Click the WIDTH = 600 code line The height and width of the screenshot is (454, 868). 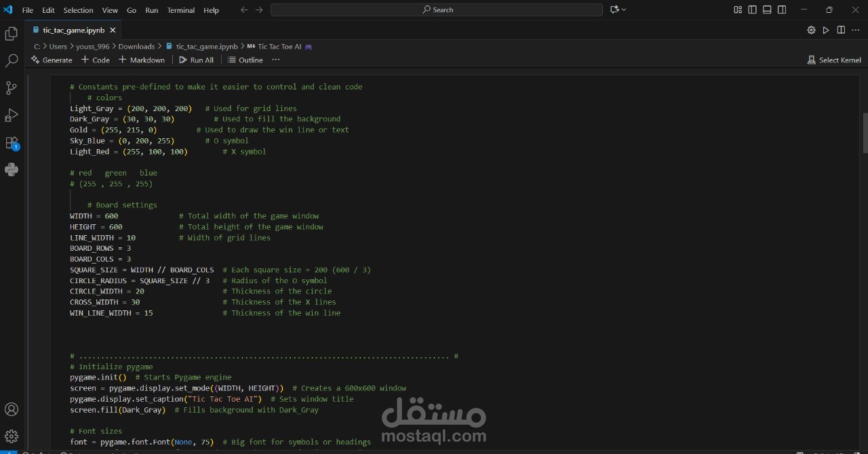195,216
